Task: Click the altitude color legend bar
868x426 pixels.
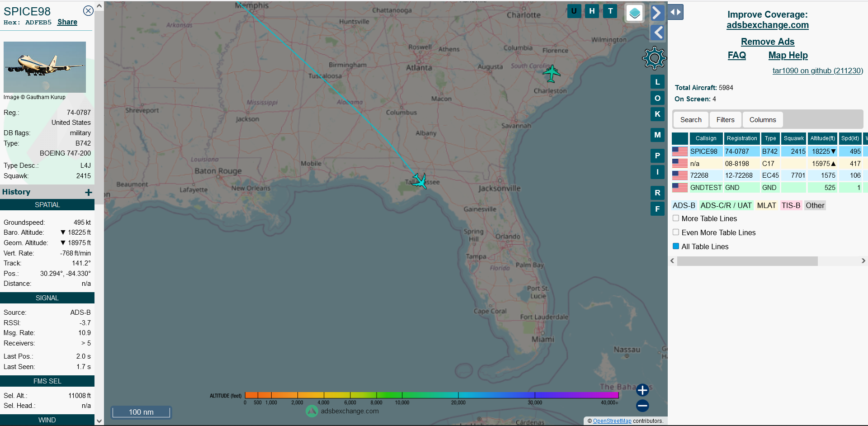Action: (432, 395)
